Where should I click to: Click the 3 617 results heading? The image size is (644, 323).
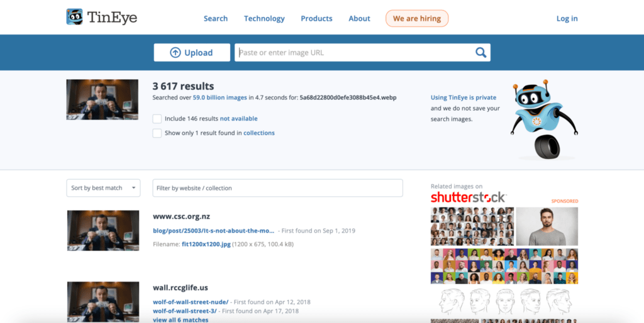coord(183,86)
